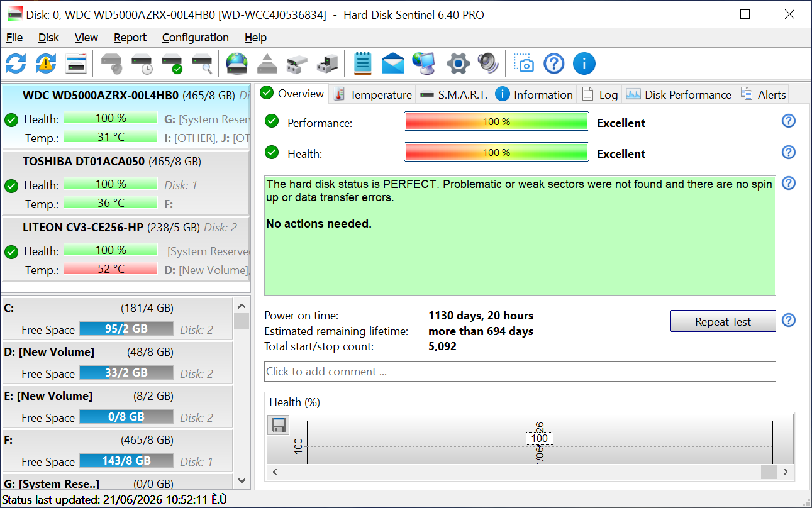812x508 pixels.
Task: Switch to the Log tab
Action: coord(600,94)
